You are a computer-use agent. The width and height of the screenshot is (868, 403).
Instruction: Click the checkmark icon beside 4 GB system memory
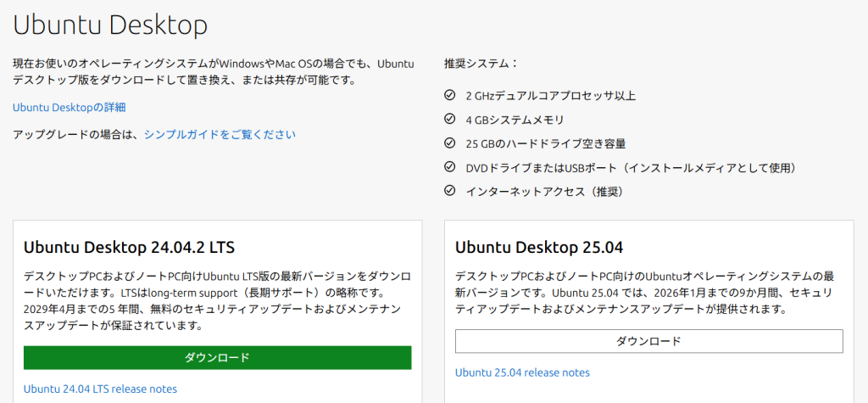pos(450,120)
